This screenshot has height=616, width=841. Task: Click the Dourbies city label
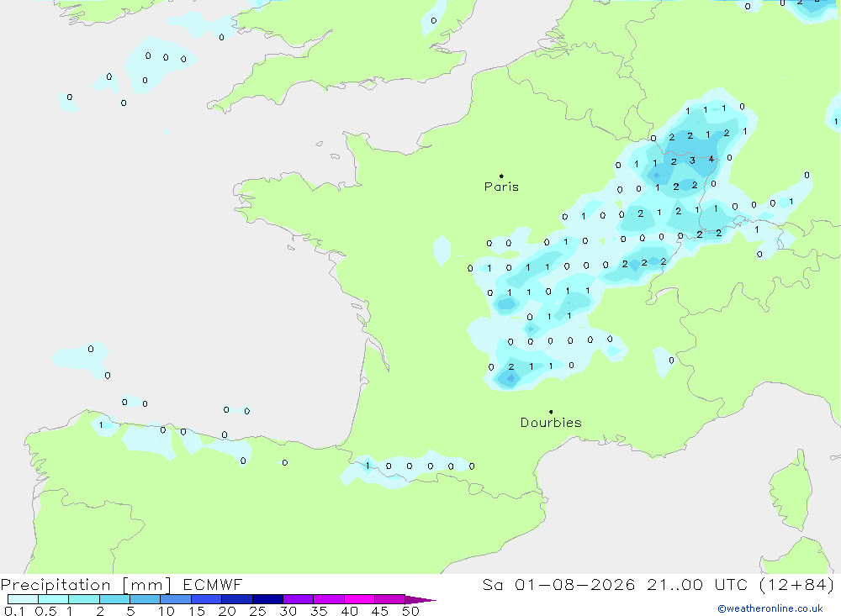(551, 423)
